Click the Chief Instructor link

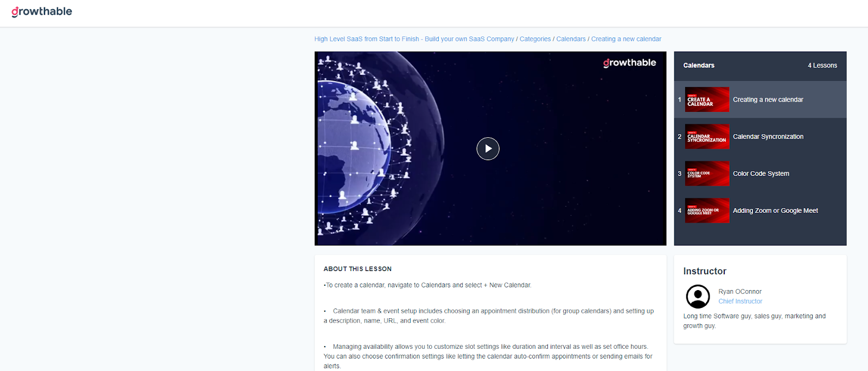click(740, 301)
